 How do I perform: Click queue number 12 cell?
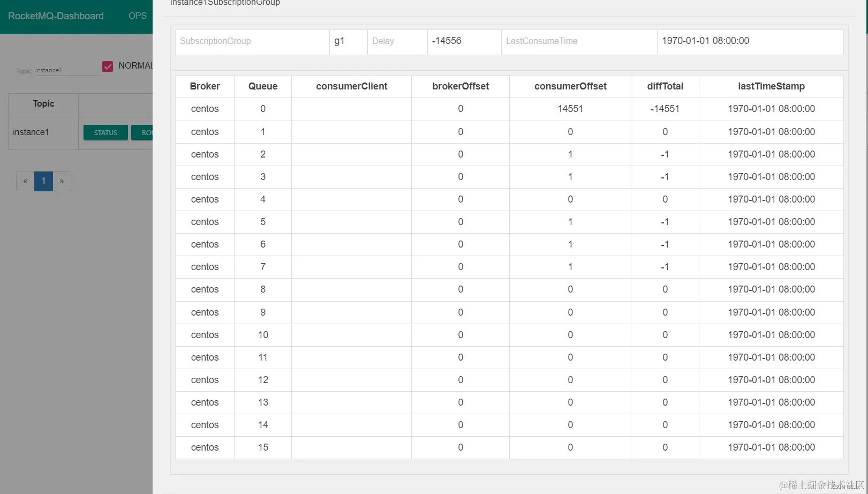(263, 380)
